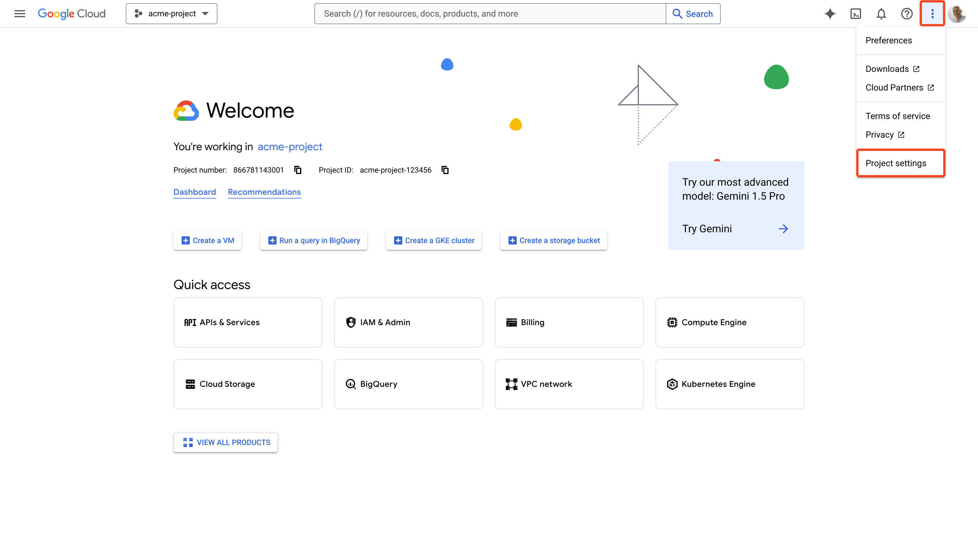Click the project number 866781143001 text

pos(258,170)
